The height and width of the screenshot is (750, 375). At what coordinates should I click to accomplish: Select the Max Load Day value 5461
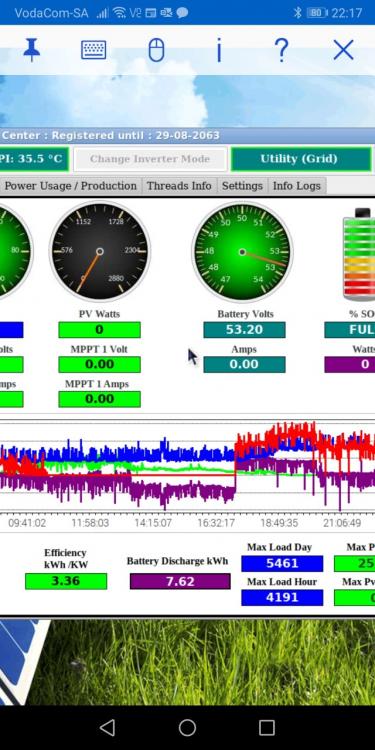(x=282, y=563)
